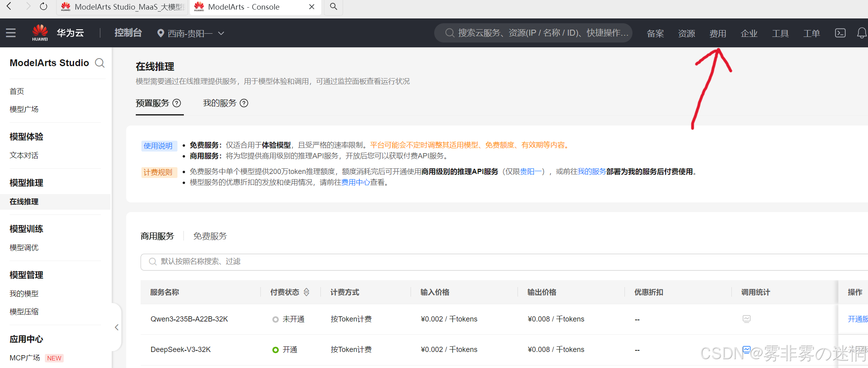
Task: Click the service name search filter field
Action: click(504, 262)
